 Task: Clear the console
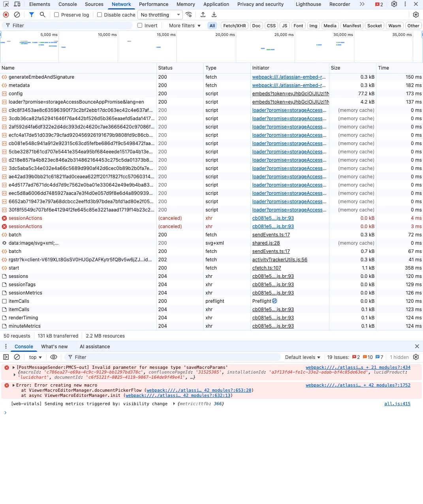(17, 357)
